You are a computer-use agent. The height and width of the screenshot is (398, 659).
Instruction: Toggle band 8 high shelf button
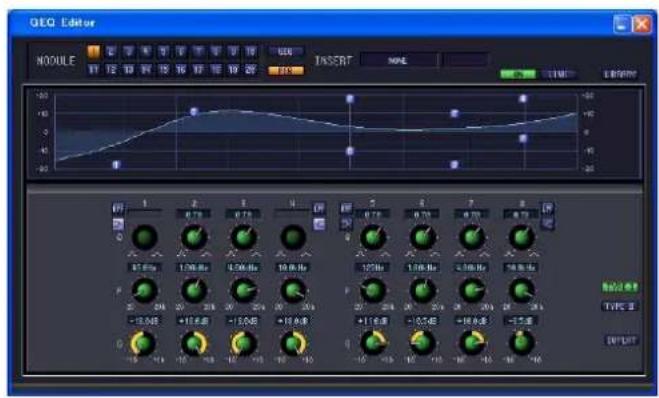548,223
